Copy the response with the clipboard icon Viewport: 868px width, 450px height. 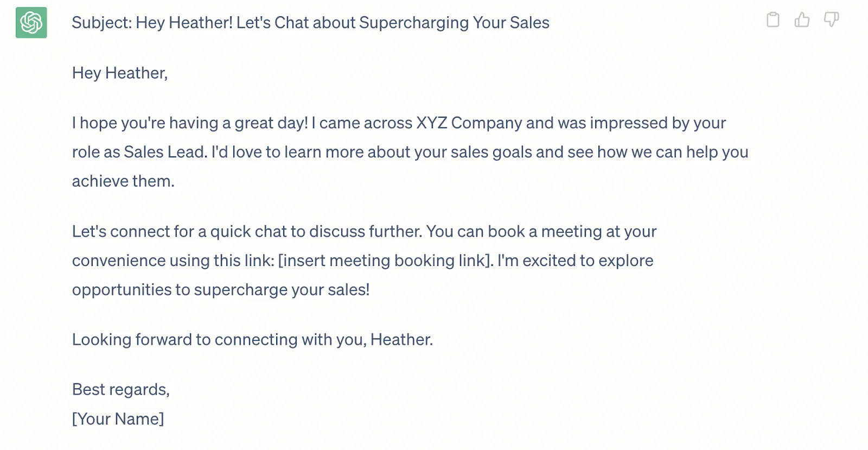point(773,20)
